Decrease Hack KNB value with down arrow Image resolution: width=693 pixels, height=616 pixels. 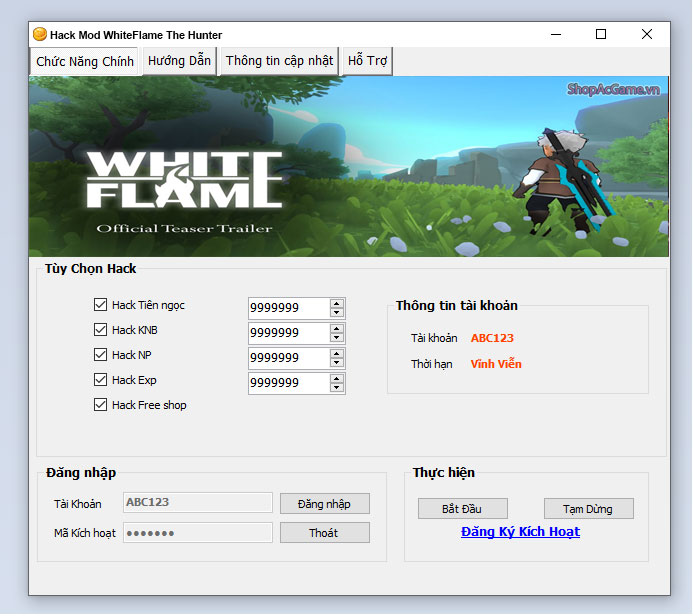click(337, 338)
